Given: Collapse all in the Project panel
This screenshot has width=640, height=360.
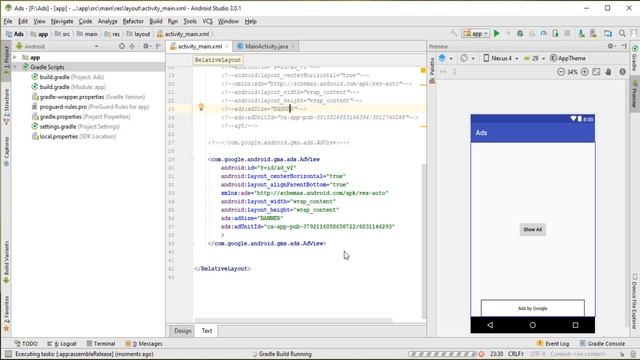Looking at the screenshot, I should [132, 46].
